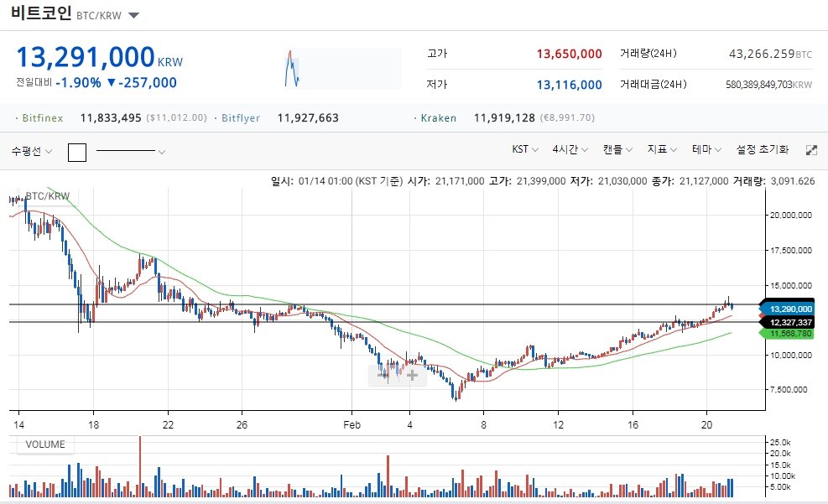Click the green 11,568,780 moving average tag

[789, 334]
